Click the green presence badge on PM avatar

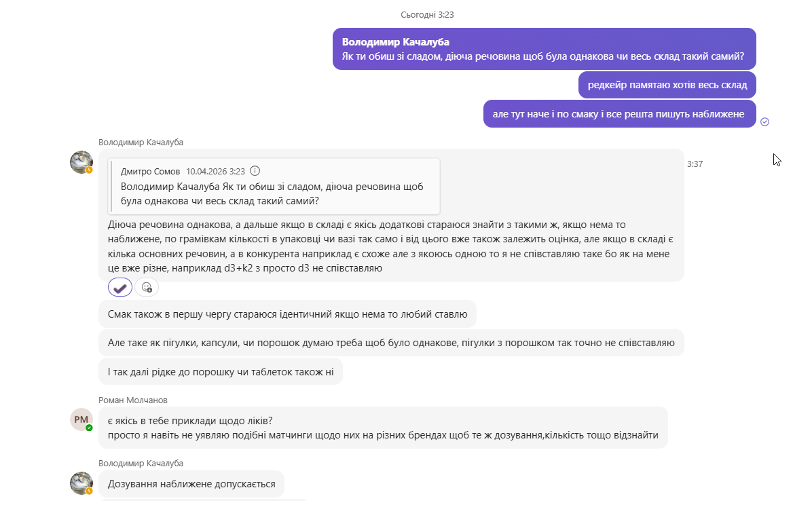point(89,428)
